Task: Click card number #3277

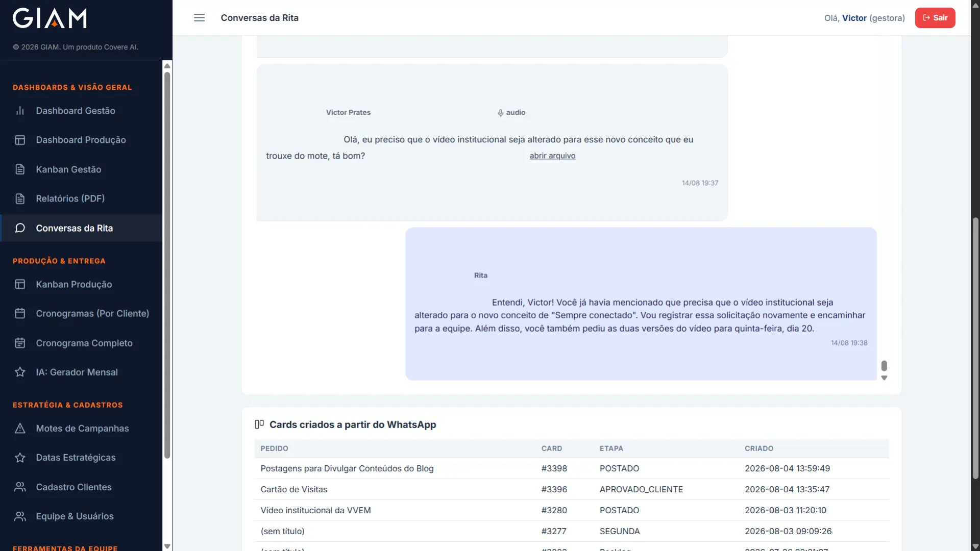Action: [x=554, y=531]
